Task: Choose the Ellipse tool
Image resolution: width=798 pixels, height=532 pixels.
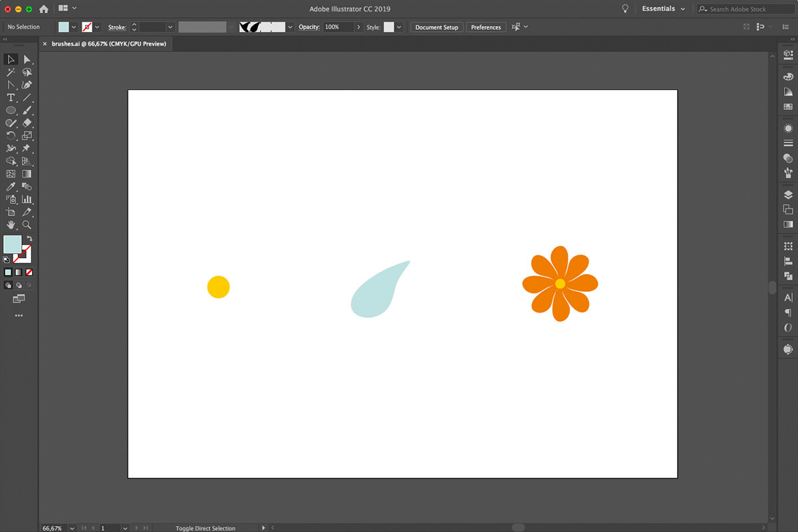Action: 11,110
